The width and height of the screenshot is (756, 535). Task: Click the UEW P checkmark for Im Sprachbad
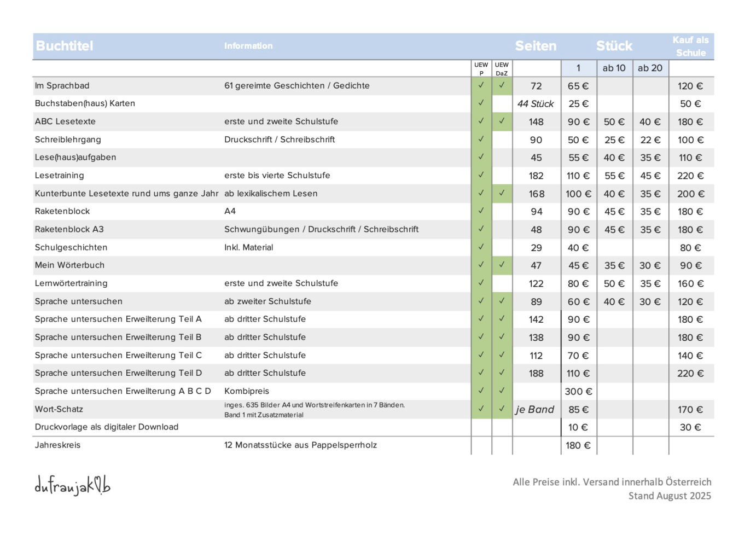481,85
